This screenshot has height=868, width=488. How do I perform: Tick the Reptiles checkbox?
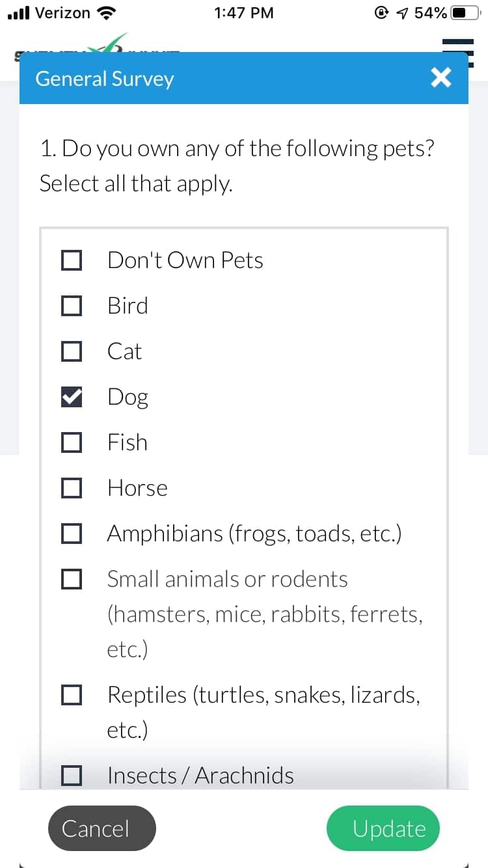point(72,695)
